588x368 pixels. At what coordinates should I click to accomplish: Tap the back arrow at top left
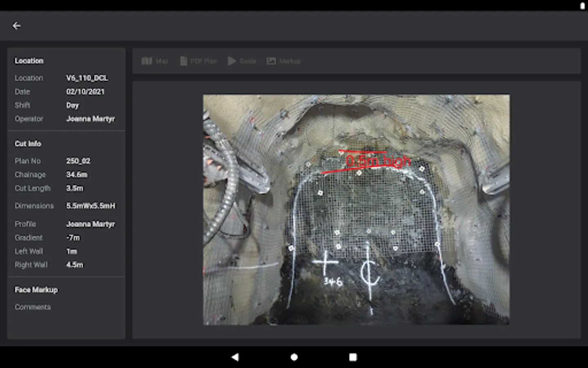[16, 26]
